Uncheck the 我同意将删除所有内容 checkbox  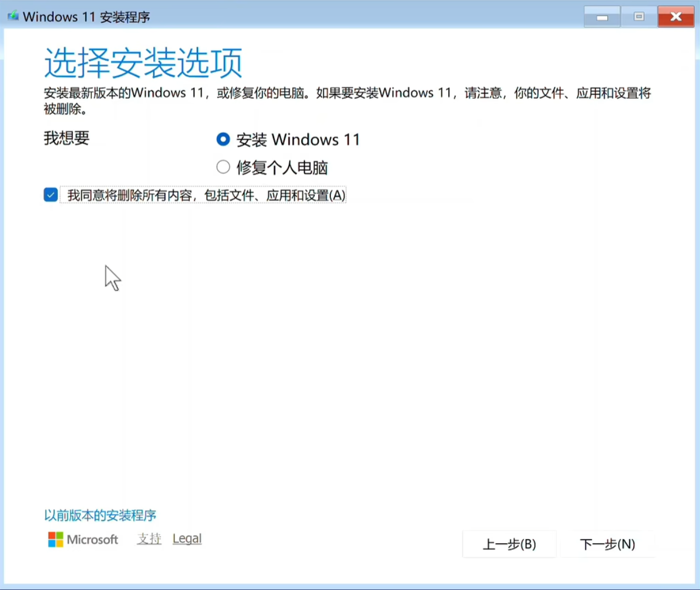coord(51,195)
